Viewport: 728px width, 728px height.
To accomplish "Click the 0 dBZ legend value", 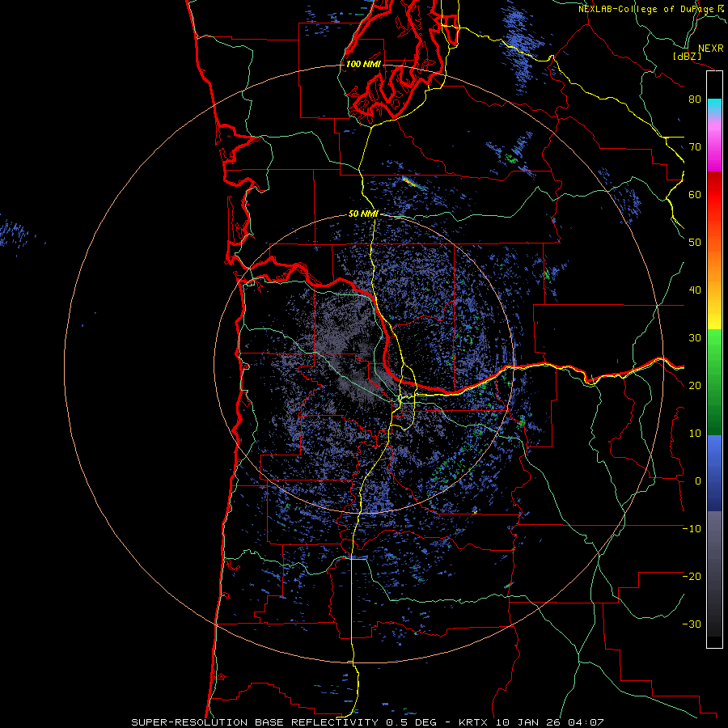I will coord(698,481).
